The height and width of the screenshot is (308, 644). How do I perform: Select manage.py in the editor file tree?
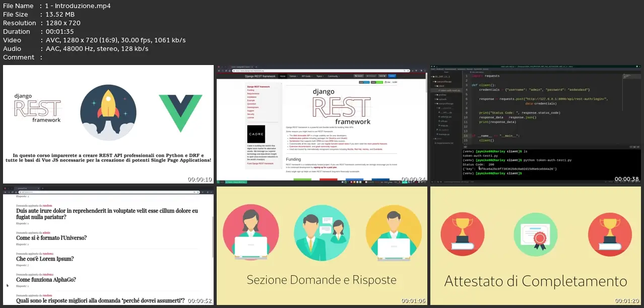tap(444, 134)
